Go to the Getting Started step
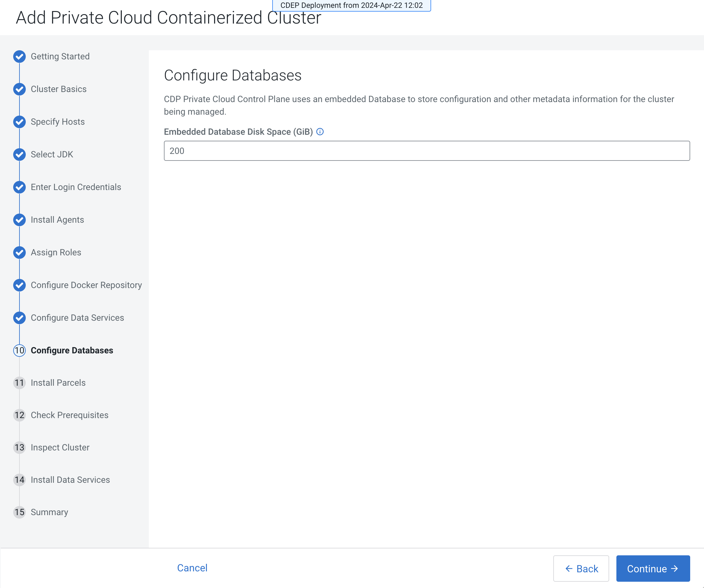The height and width of the screenshot is (588, 704). coord(60,56)
